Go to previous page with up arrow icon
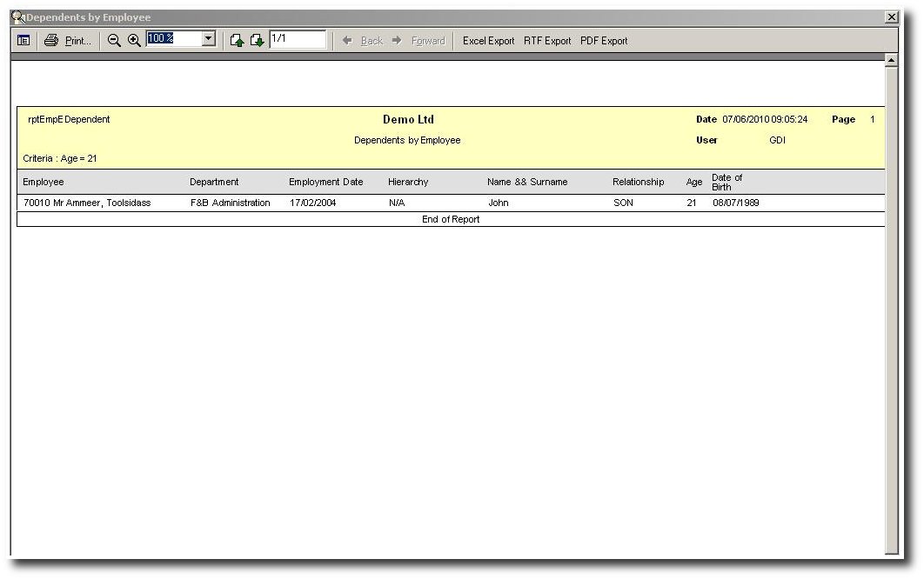The width and height of the screenshot is (924, 579). pos(237,41)
